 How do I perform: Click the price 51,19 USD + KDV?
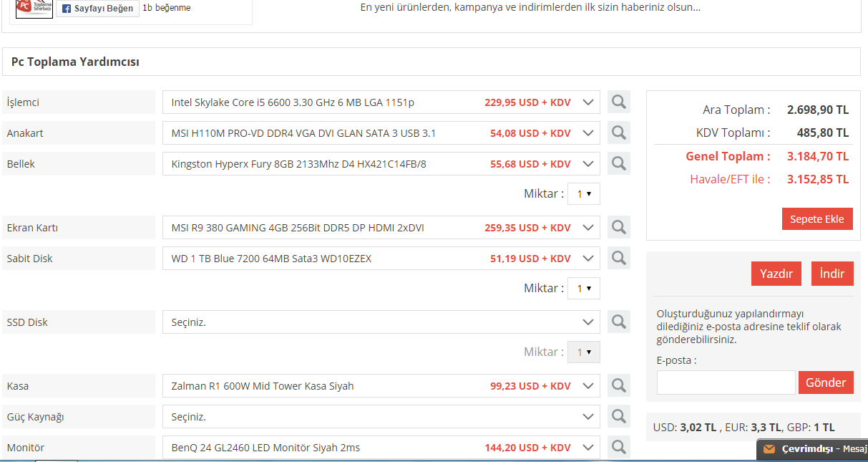[x=530, y=259]
